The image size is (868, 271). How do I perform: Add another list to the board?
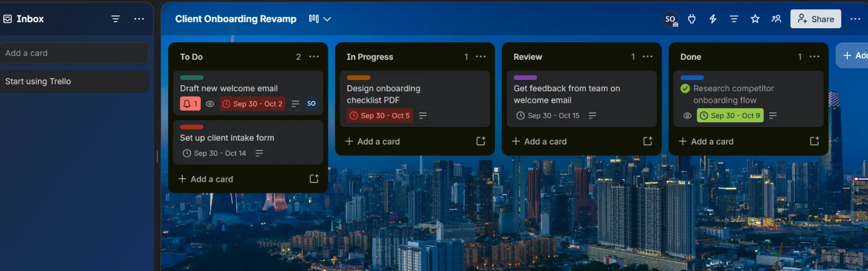click(x=852, y=55)
